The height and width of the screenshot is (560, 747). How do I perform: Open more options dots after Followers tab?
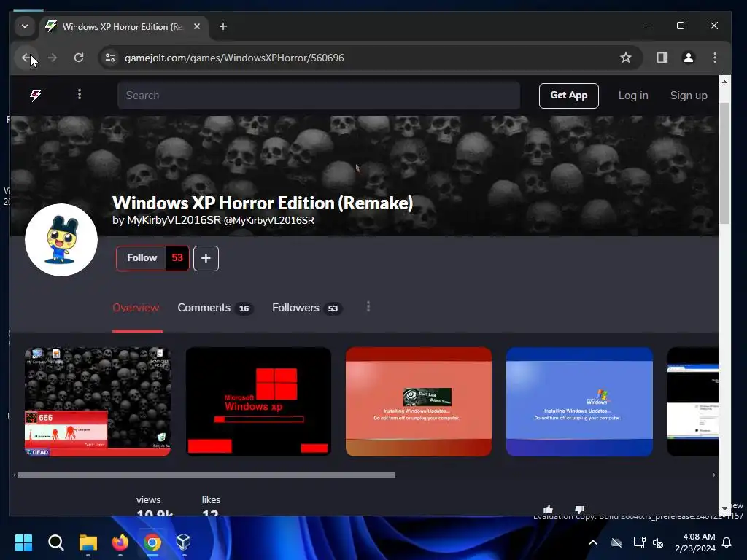pyautogui.click(x=368, y=307)
